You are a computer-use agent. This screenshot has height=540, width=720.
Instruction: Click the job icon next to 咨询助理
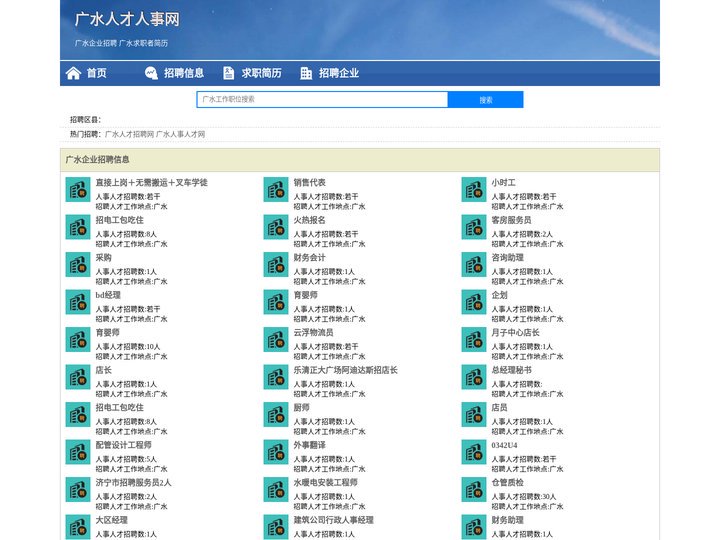click(x=474, y=264)
